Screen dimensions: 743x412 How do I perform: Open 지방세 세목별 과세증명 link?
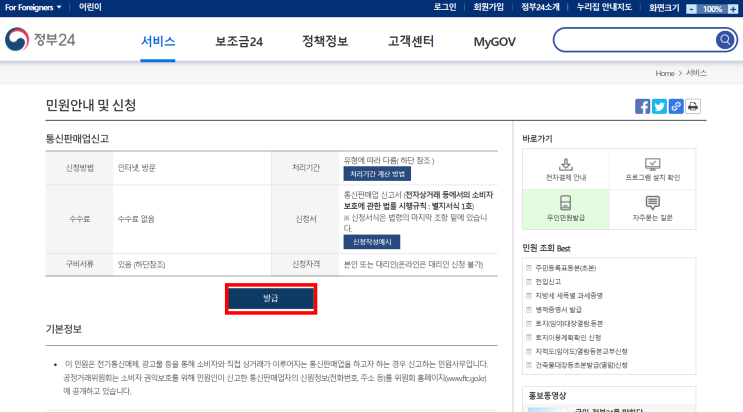coord(569,295)
